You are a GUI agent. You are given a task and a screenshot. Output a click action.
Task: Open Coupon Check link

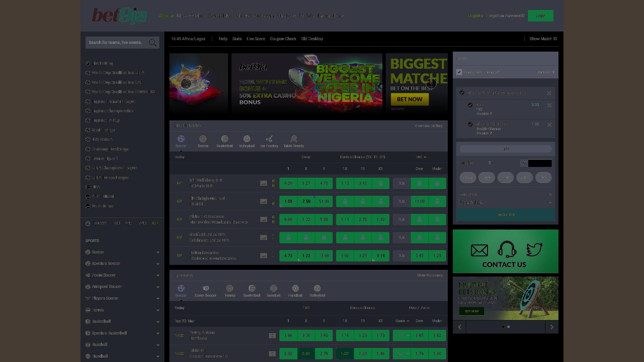tap(283, 39)
